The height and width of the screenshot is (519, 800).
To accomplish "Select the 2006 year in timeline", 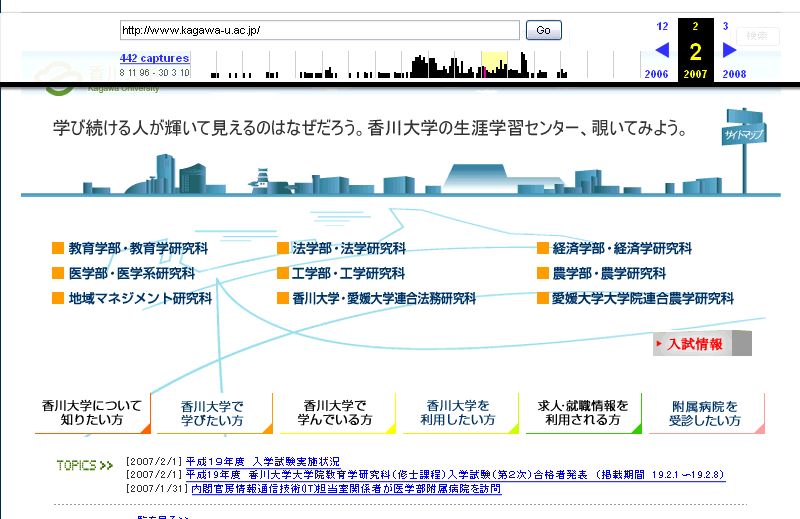I will [656, 74].
